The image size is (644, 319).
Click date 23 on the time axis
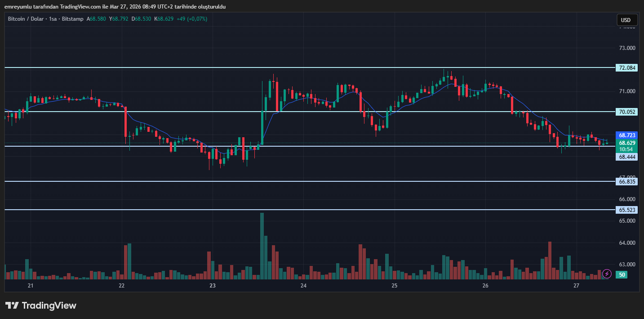click(213, 286)
